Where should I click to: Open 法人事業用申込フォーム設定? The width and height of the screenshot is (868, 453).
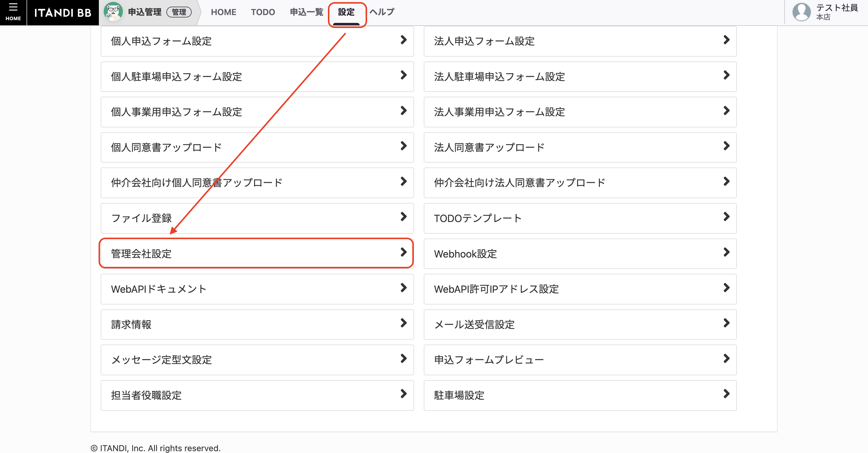tap(580, 112)
